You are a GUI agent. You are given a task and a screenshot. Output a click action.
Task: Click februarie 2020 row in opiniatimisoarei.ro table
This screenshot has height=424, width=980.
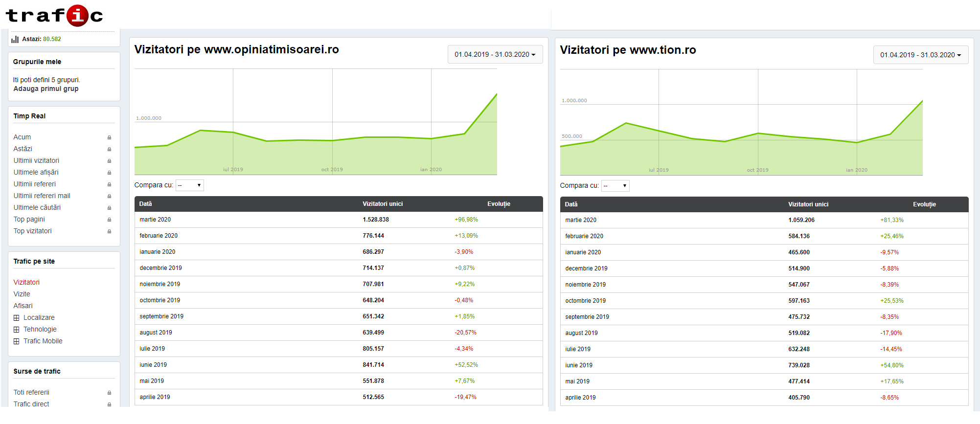(x=339, y=236)
